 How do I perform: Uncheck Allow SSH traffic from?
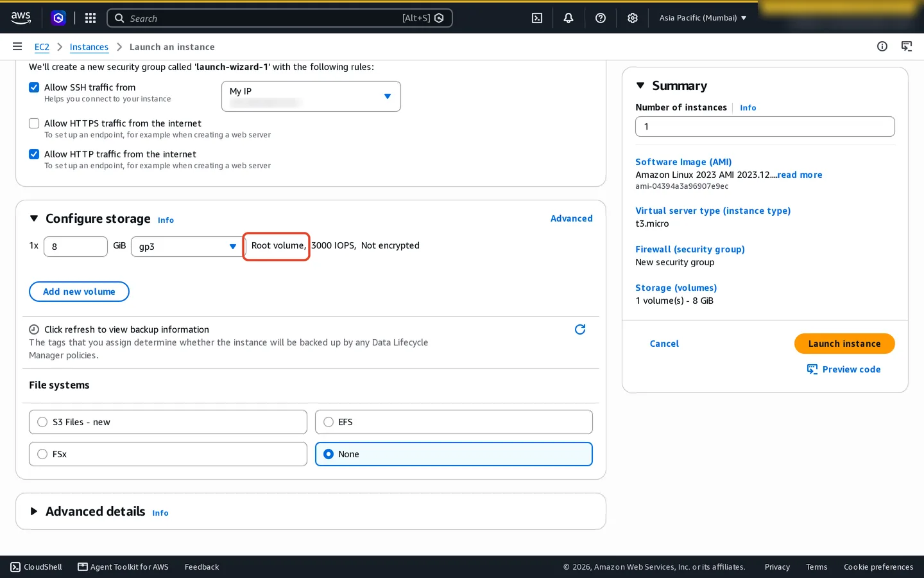click(x=34, y=87)
